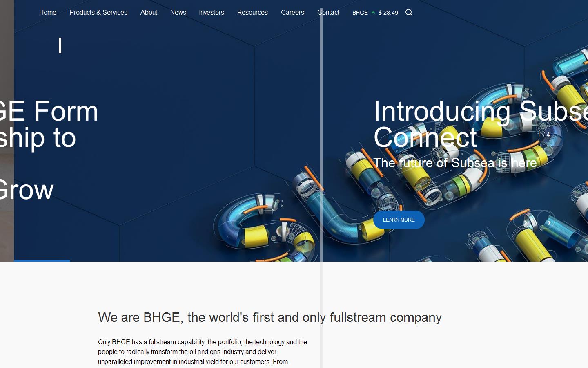Open the site search magnifier icon
The height and width of the screenshot is (368, 588).
(x=409, y=13)
